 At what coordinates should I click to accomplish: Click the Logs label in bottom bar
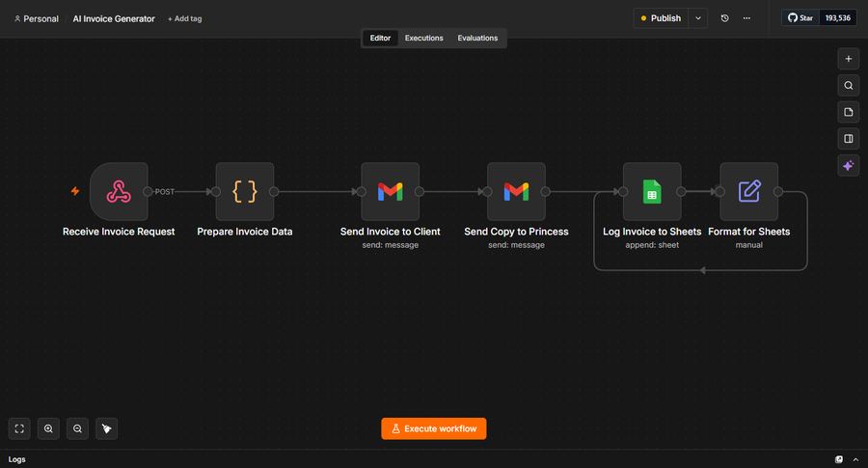16,459
